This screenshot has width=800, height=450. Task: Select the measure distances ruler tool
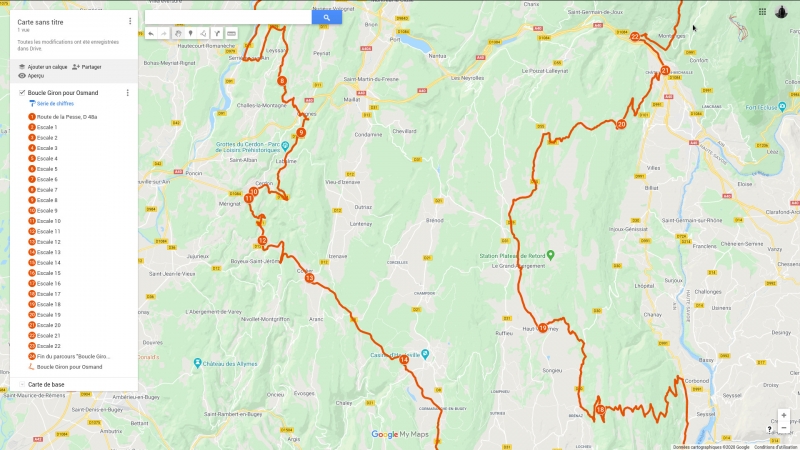[x=231, y=34]
